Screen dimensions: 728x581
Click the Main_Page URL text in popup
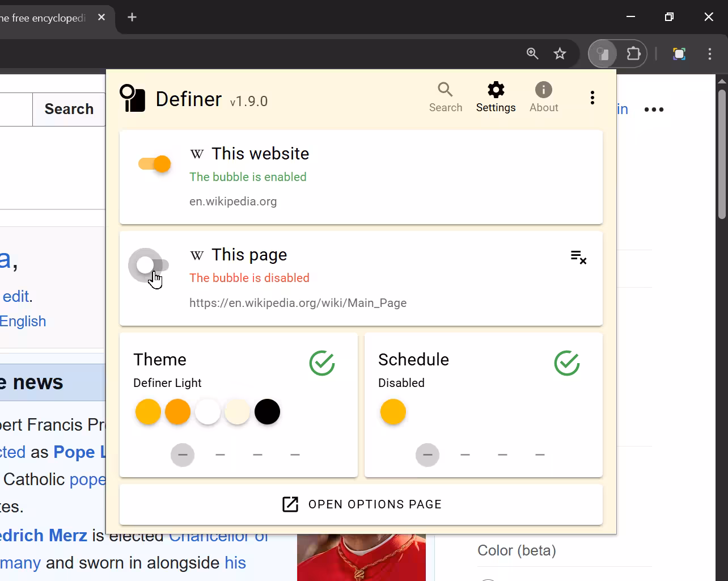tap(298, 303)
